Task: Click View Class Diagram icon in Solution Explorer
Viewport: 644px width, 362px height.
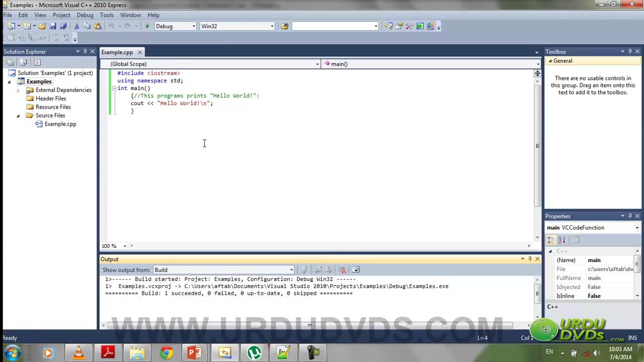Action: click(37, 62)
